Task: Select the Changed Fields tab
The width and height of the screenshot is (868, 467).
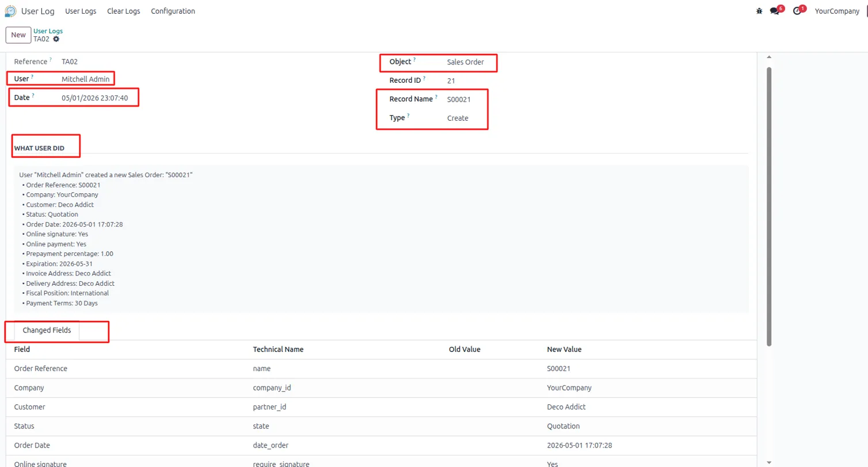Action: (x=47, y=330)
